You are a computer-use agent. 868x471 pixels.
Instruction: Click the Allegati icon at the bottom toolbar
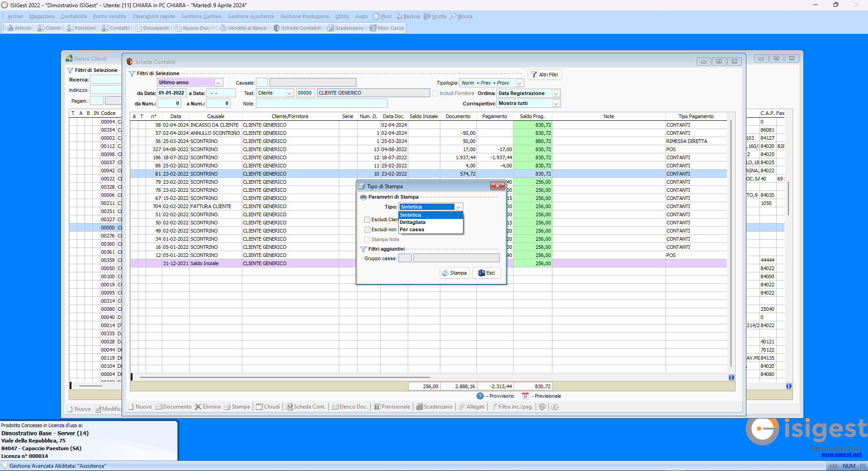tap(472, 406)
